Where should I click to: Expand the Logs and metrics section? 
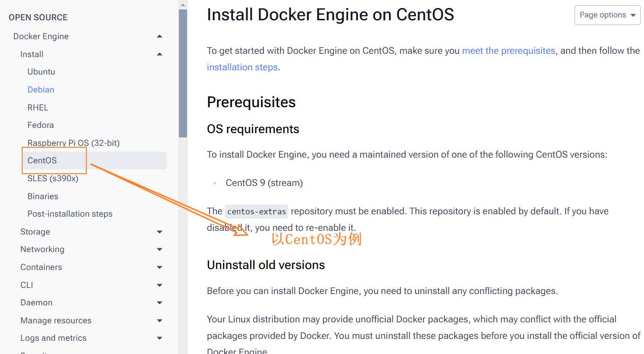pyautogui.click(x=159, y=338)
